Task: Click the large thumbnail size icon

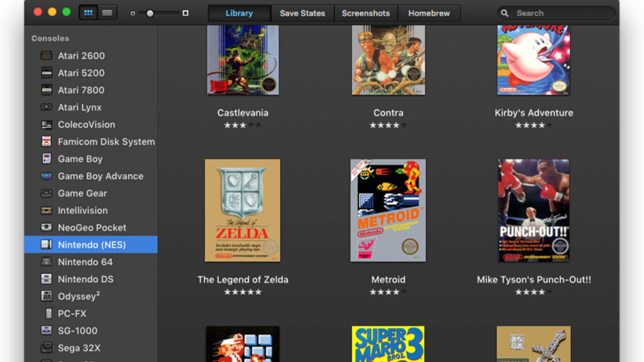Action: 186,13
